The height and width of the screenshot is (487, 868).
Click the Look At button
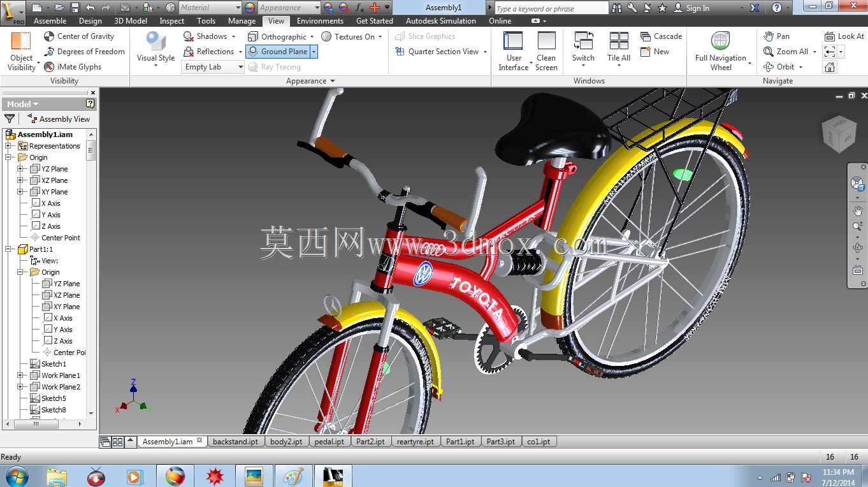[x=844, y=36]
